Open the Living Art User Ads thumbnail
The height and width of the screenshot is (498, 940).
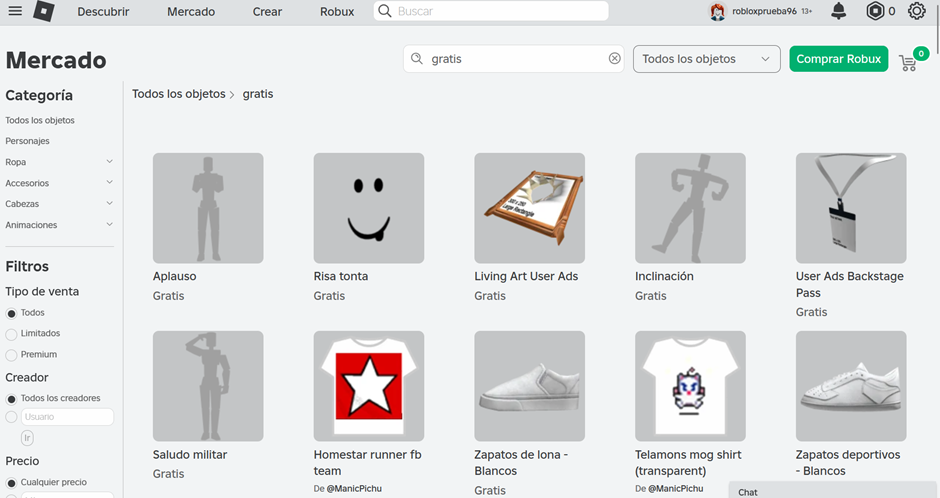pos(529,208)
